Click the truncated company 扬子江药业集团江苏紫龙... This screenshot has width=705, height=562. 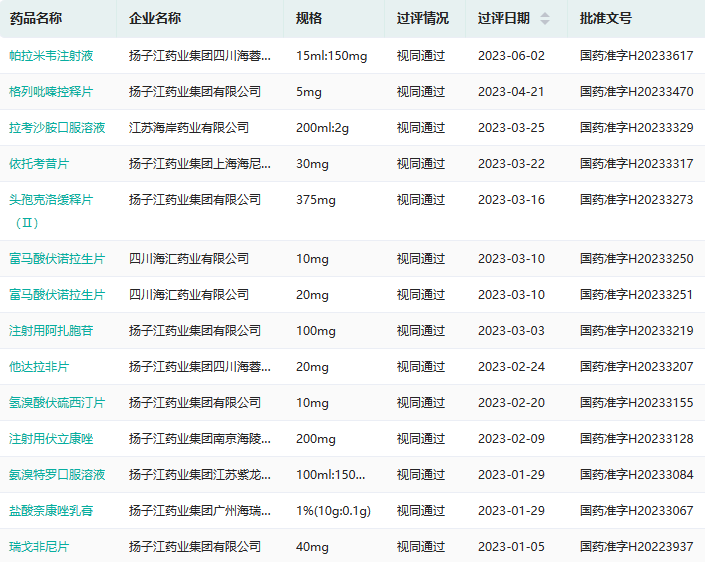pyautogui.click(x=200, y=475)
